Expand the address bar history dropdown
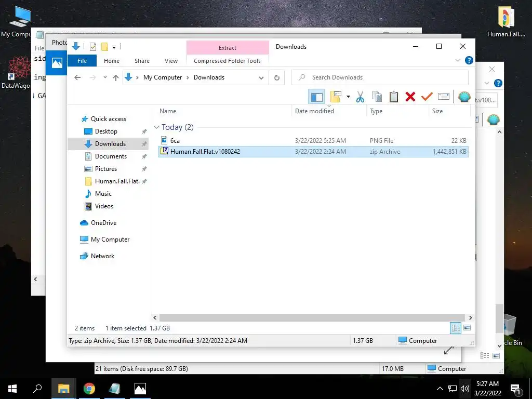532x399 pixels. (261, 78)
